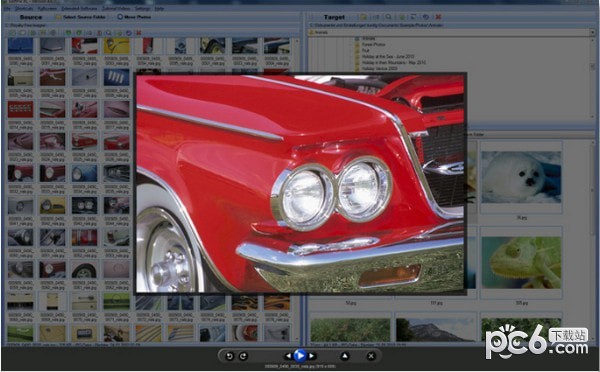600x372 pixels.
Task: Advance to the next photo in slideshow
Action: pos(312,356)
